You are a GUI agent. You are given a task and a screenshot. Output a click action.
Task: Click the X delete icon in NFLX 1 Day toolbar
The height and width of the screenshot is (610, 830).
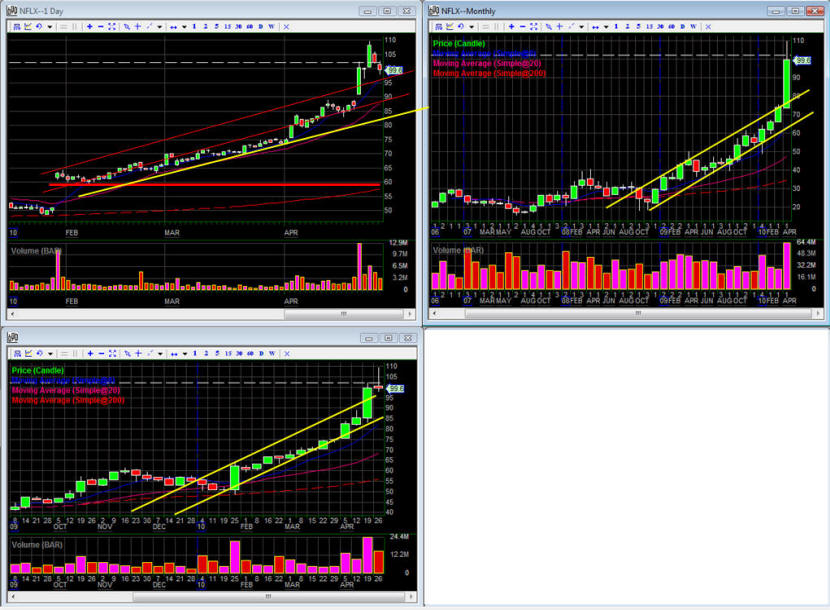[x=286, y=26]
